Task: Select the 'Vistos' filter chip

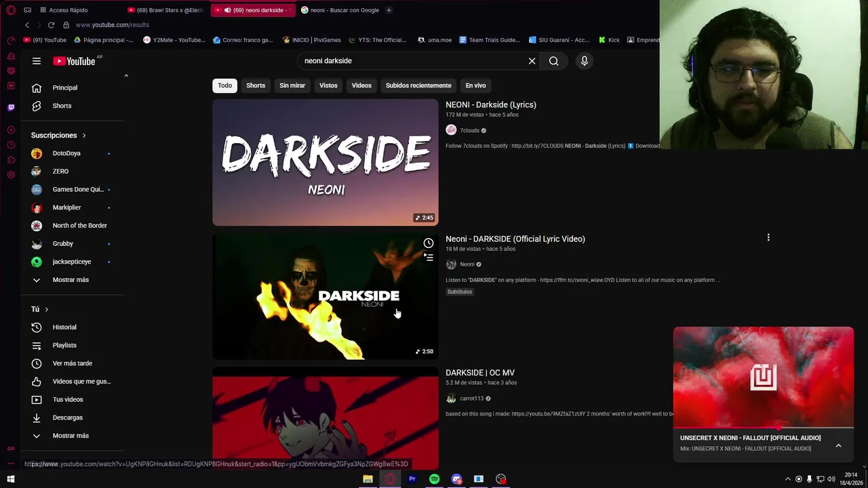Action: coord(328,85)
